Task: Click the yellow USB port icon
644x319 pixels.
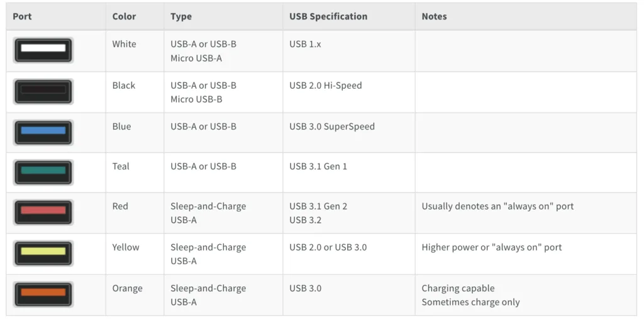Action: pos(43,253)
